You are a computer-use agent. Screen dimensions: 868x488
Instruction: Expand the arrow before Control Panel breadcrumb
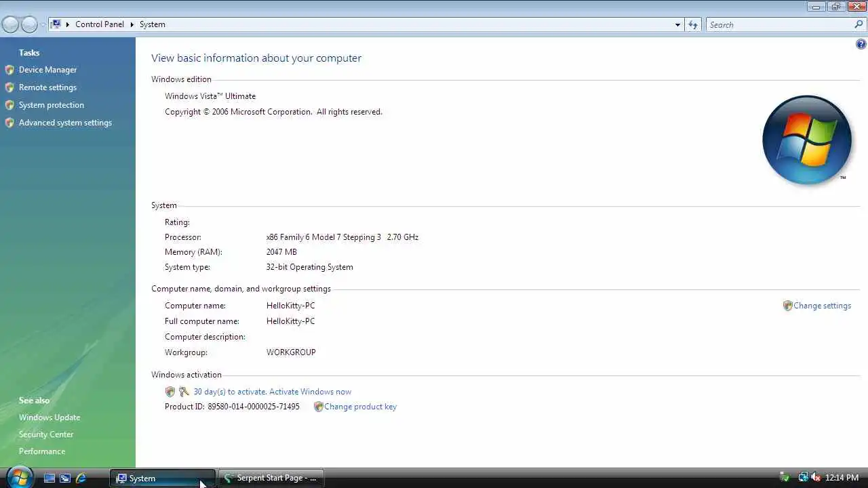[68, 24]
